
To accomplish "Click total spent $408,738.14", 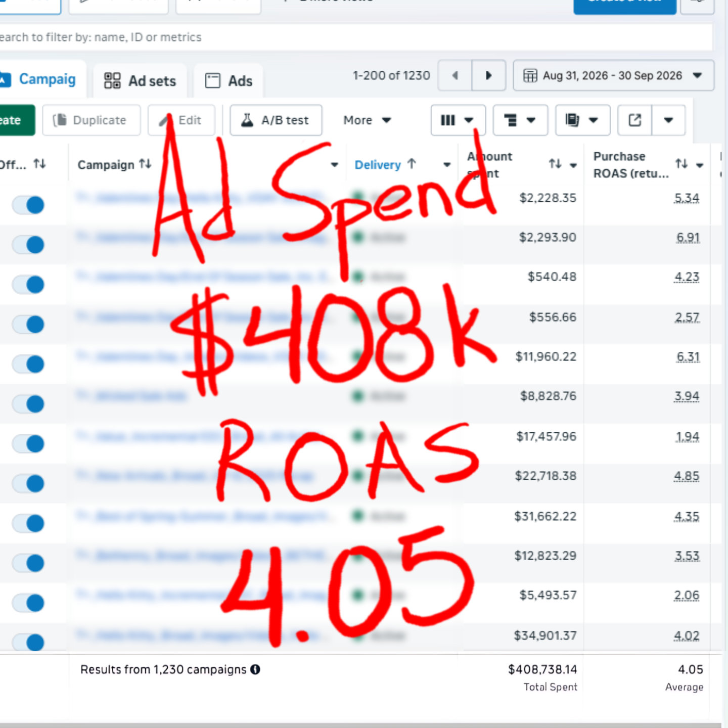I will [x=542, y=669].
